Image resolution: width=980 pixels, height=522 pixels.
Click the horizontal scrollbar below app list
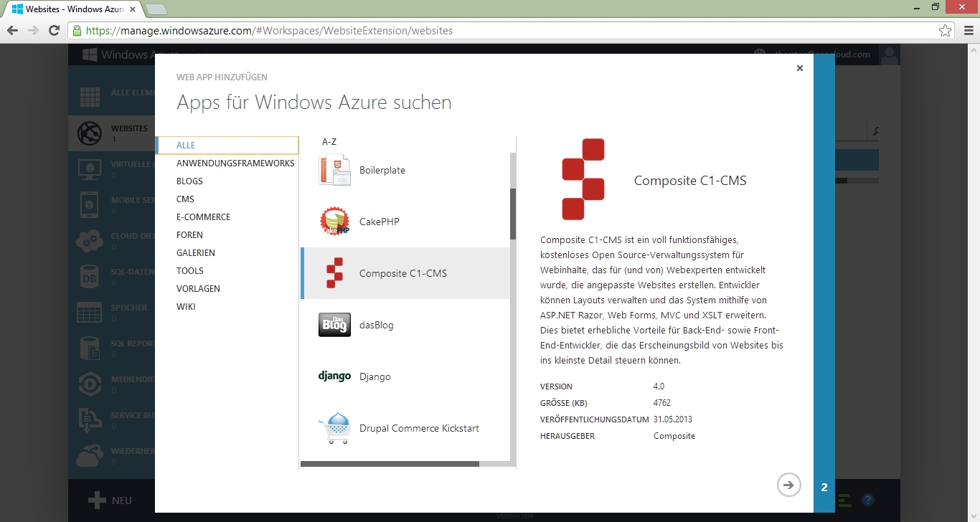point(390,464)
